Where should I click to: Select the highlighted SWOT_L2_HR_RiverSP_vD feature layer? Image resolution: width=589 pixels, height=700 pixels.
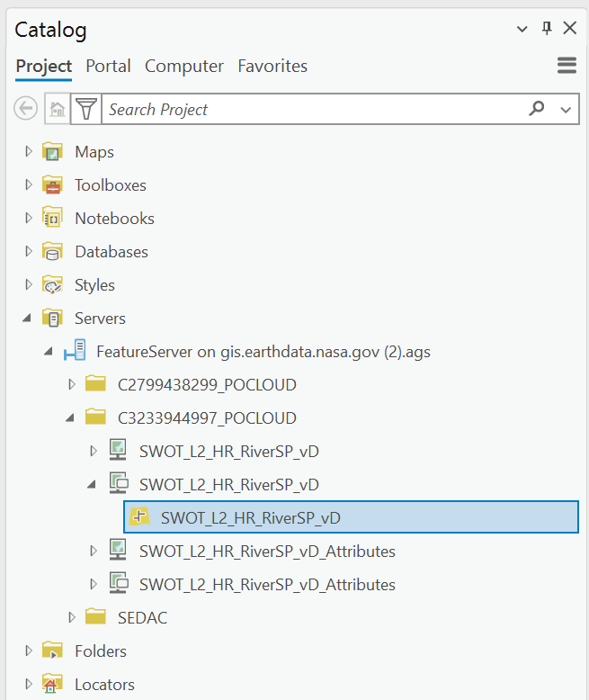pyautogui.click(x=352, y=517)
